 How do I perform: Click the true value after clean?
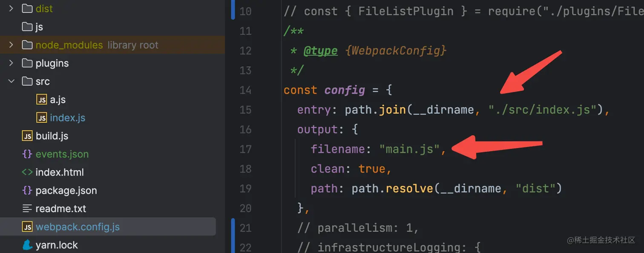point(372,169)
